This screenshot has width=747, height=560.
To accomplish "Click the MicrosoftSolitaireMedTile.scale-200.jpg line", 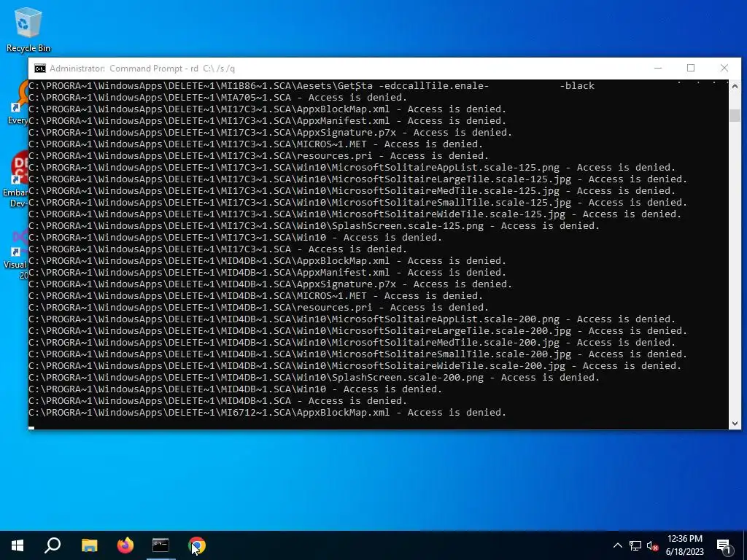I will (x=352, y=343).
